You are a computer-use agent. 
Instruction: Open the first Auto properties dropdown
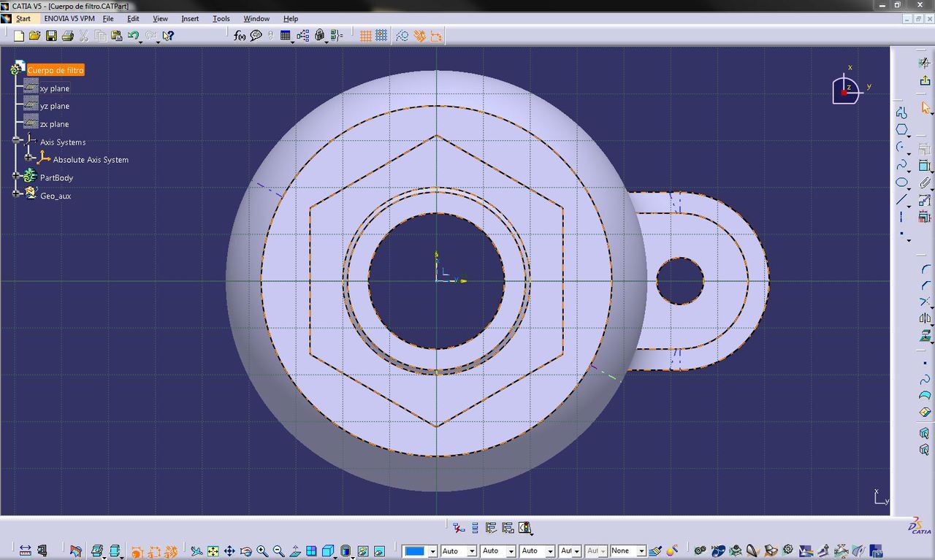coord(472,551)
